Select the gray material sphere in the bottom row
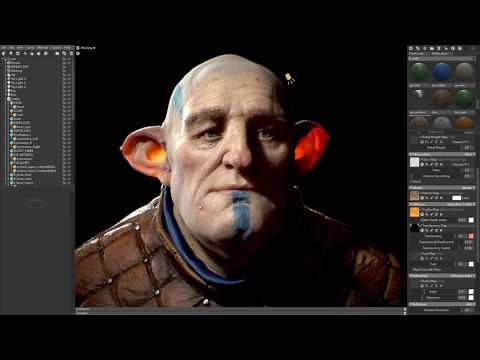 click(442, 123)
